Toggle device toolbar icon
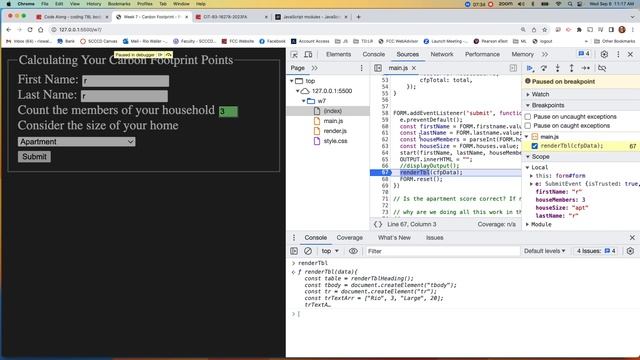 (308, 54)
